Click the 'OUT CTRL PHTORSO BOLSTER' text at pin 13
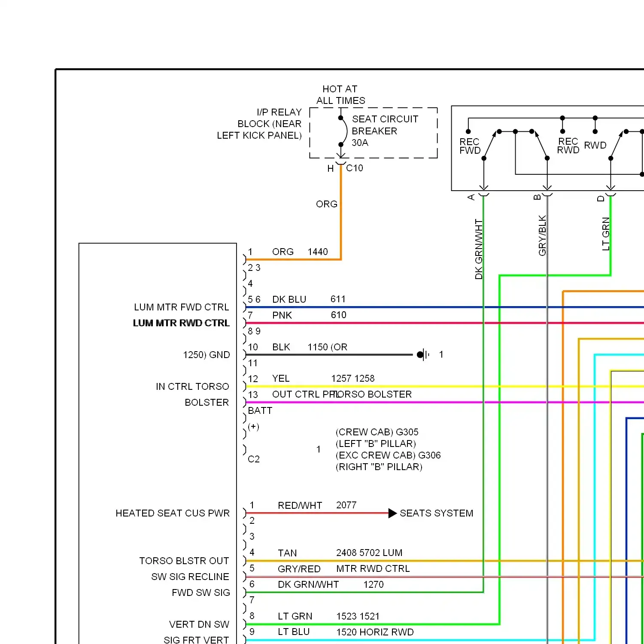 (x=342, y=395)
